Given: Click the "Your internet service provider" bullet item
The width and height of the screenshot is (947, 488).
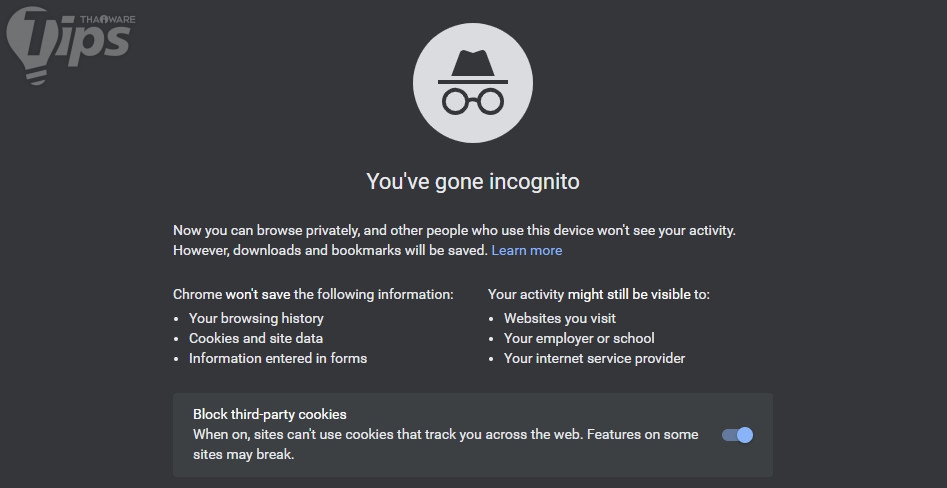Looking at the screenshot, I should point(594,358).
